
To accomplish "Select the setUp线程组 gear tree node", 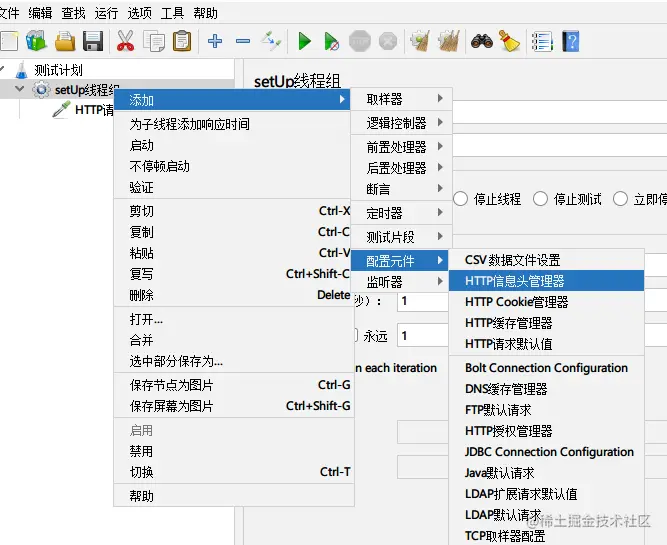I will point(76,90).
